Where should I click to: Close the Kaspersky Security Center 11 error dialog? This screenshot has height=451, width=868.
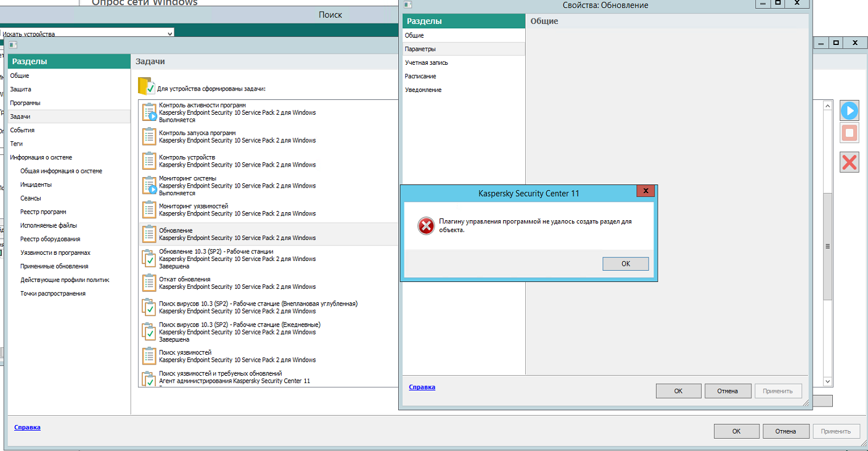pyautogui.click(x=645, y=191)
